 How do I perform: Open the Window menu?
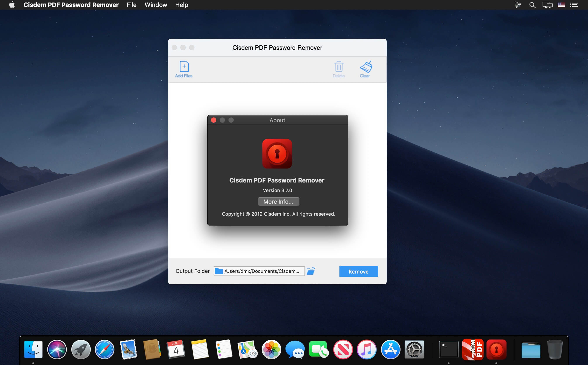156,5
